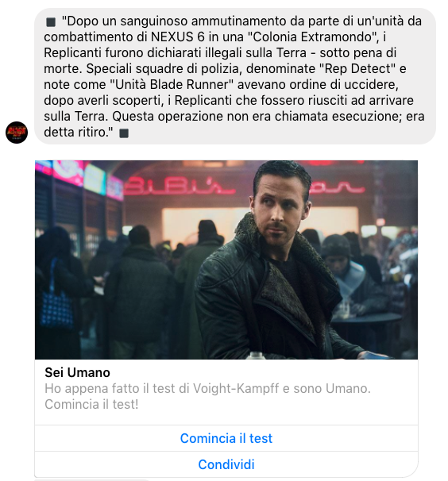Screen dimensions: 448x481
Task: Click the black square emoji ending the message
Action: [x=124, y=133]
